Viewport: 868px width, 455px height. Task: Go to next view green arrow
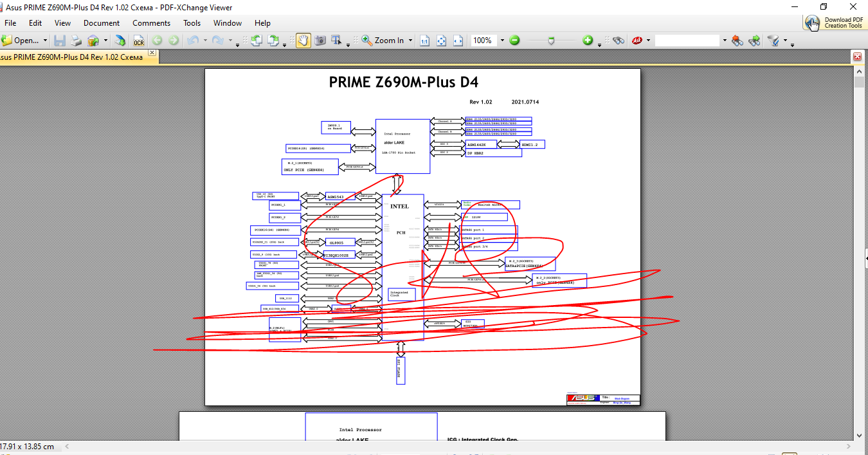[x=174, y=41]
